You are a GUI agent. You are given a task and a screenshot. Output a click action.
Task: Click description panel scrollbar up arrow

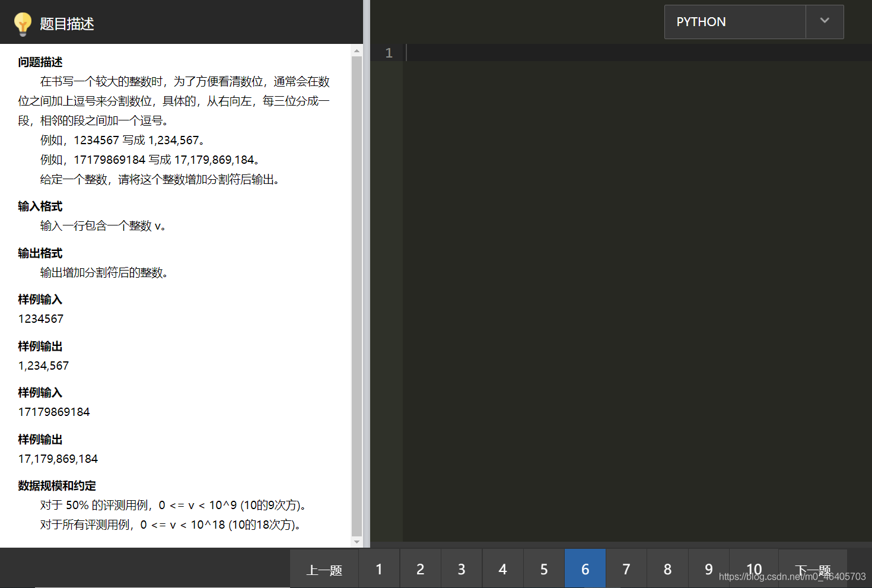pyautogui.click(x=357, y=51)
